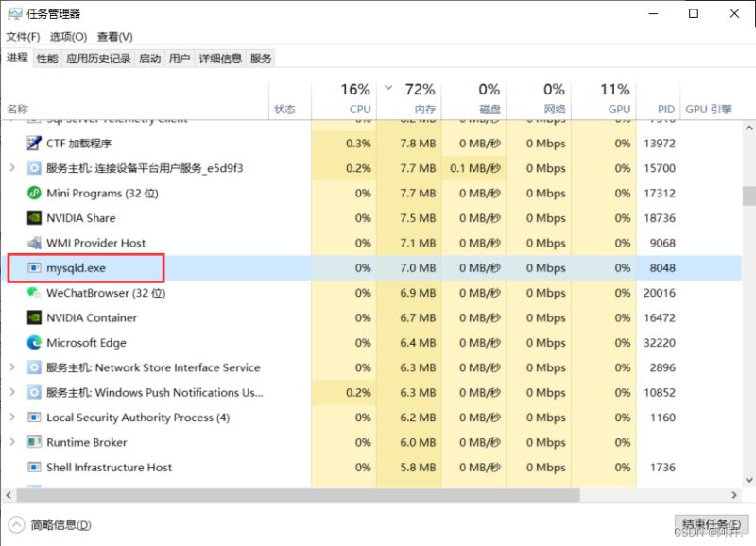Switch to the 性能 tab
This screenshot has width=756, height=546.
[x=44, y=58]
